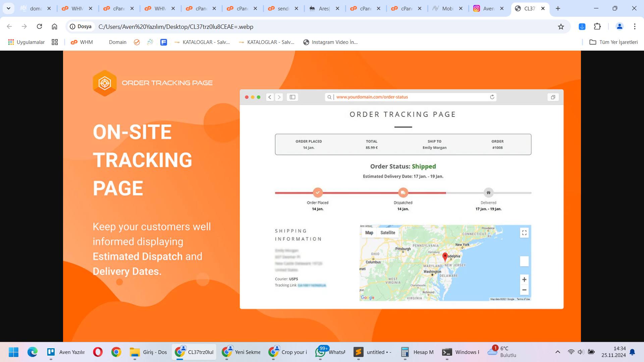Open the Chrome profile avatar icon

coord(620,26)
